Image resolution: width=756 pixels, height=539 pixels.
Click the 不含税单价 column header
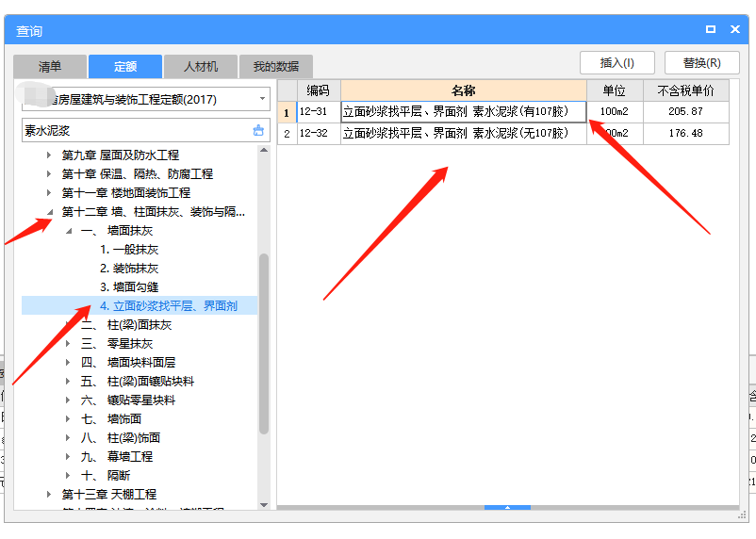pyautogui.click(x=686, y=90)
